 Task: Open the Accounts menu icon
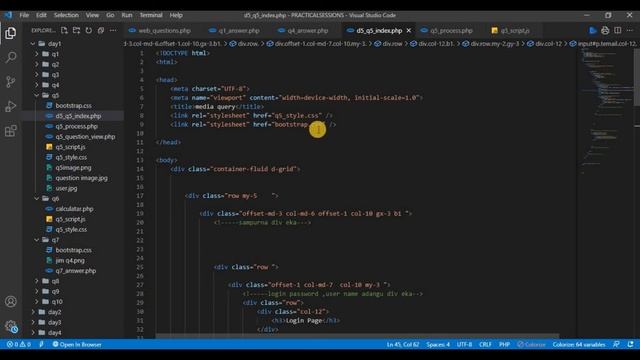[11, 302]
